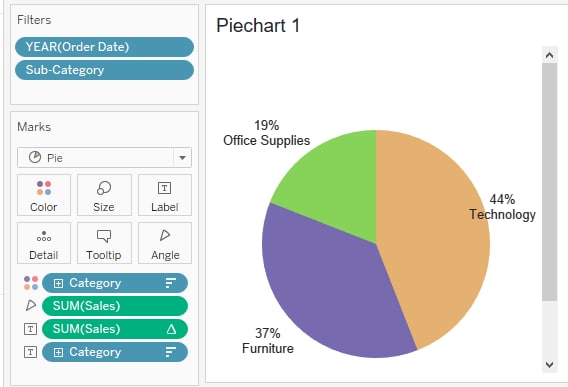Click the Marks card heading
The height and width of the screenshot is (387, 568).
[34, 127]
